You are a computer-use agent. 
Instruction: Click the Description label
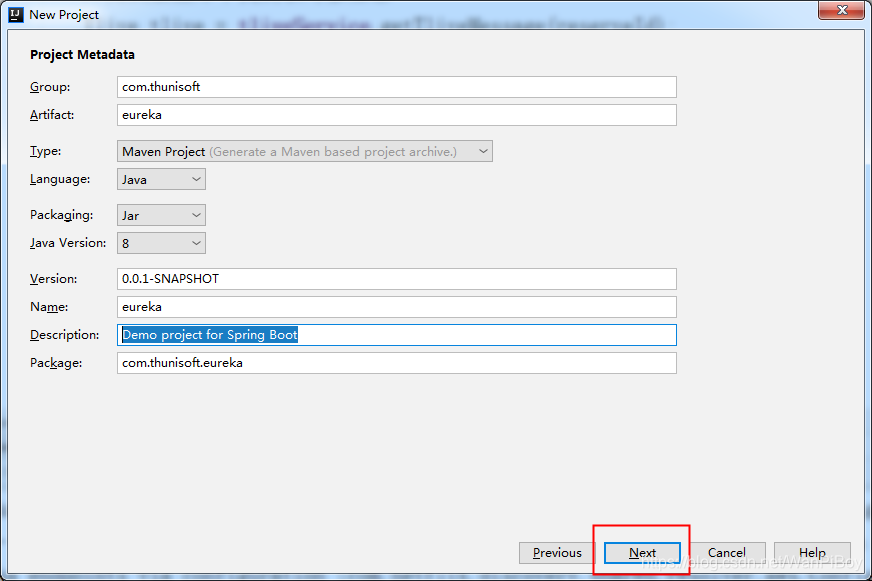click(x=65, y=335)
